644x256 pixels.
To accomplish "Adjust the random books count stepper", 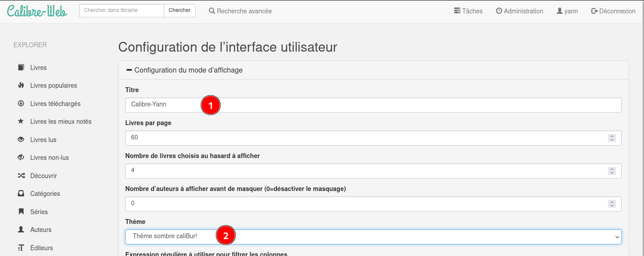I will tap(612, 171).
